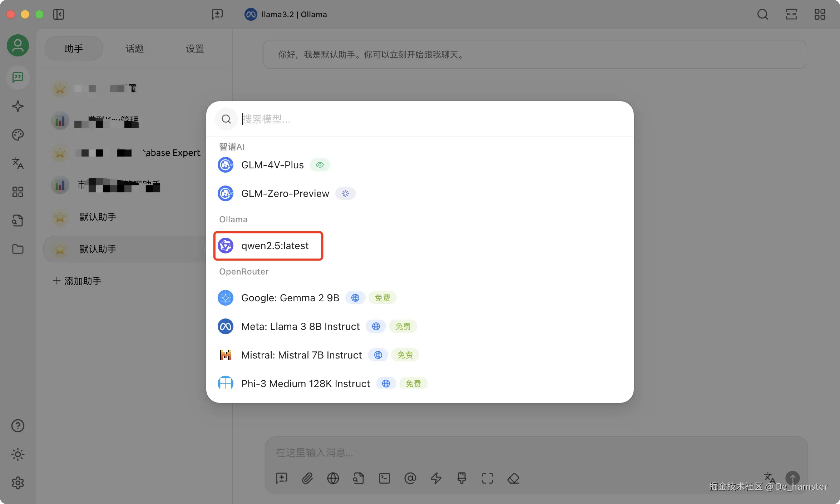Collapse the sidebar with the top-left toggle

point(58,14)
